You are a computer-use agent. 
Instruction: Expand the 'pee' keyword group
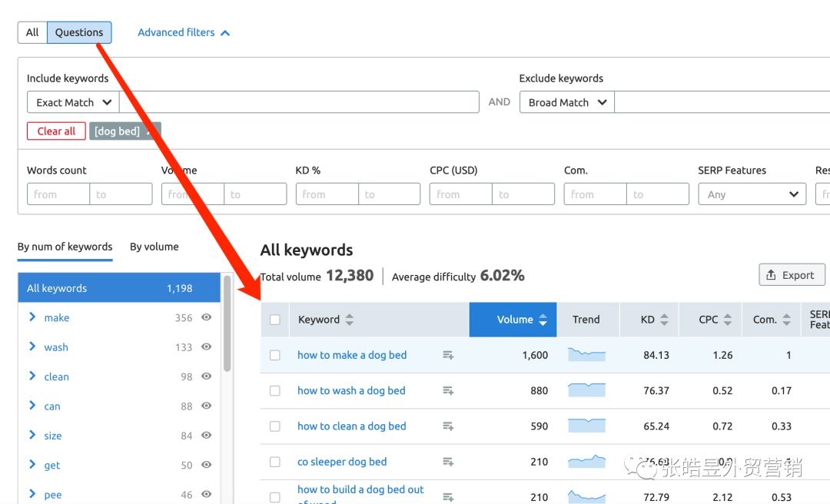[32, 494]
